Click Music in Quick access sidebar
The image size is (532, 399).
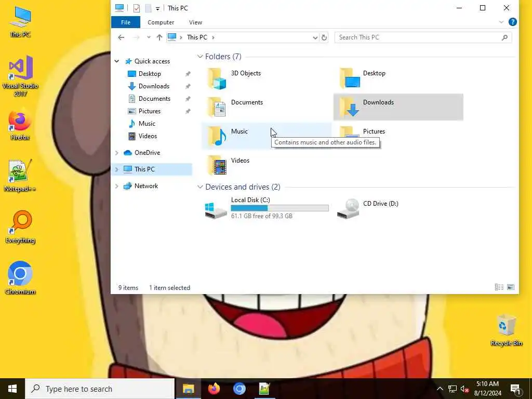[147, 124]
